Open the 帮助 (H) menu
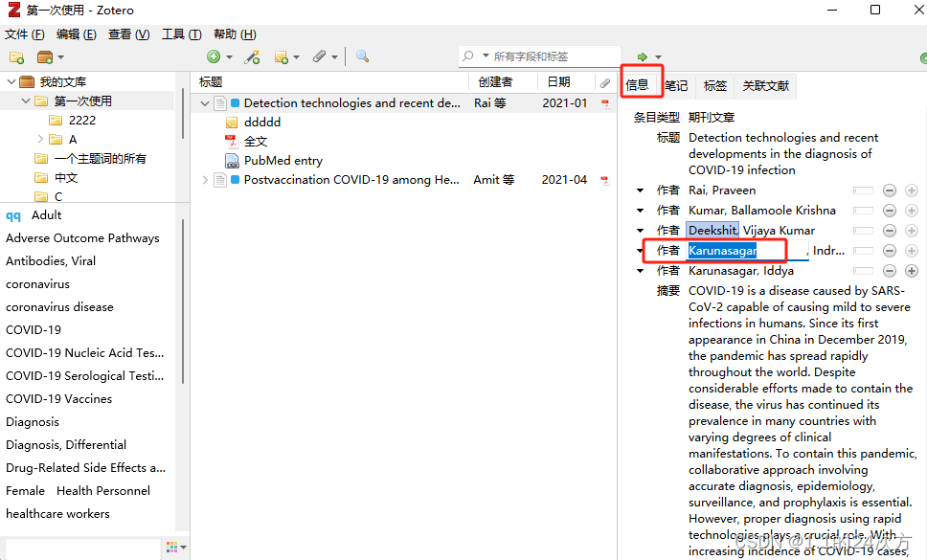 [235, 34]
